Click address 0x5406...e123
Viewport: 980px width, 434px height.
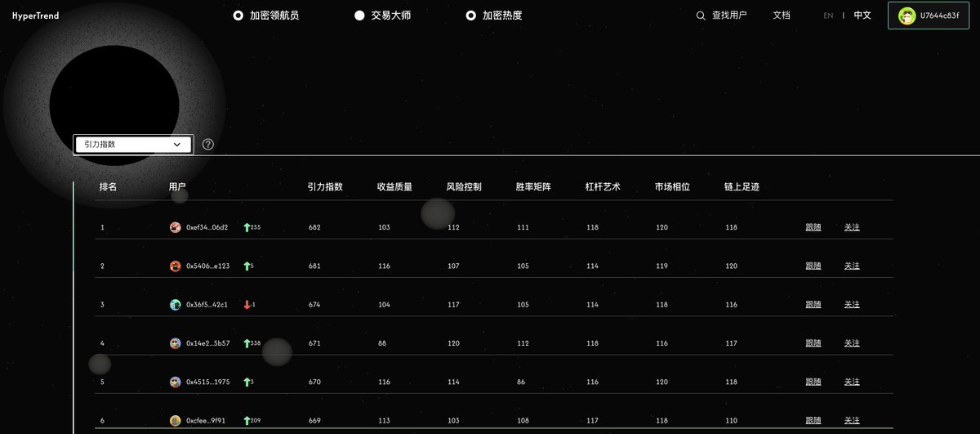[208, 266]
